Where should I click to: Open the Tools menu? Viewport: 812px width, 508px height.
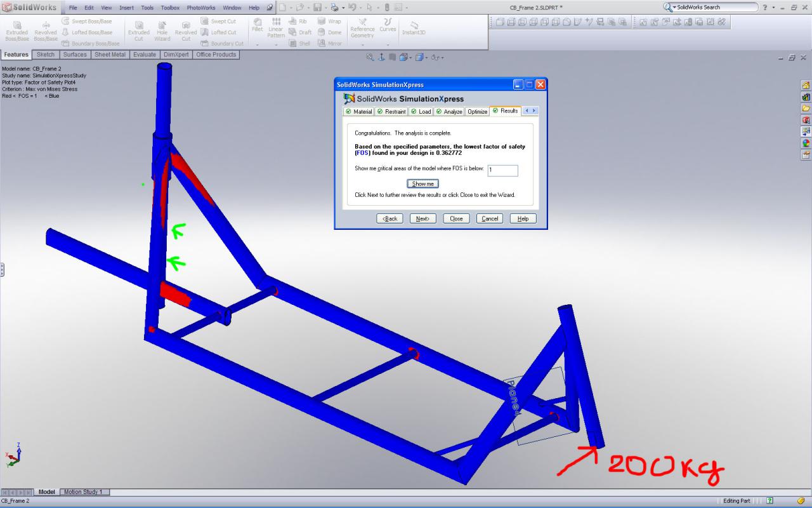tap(147, 8)
